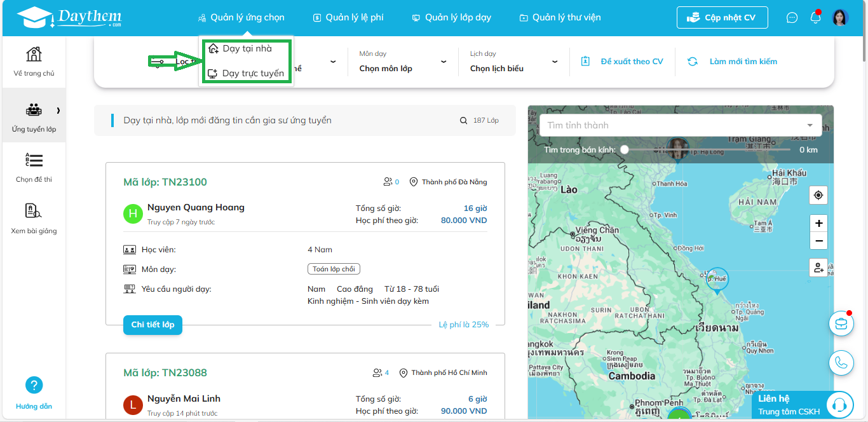Screen dimensions: 868x422
Task: Open Quản lý lớp dạy menu
Action: point(451,18)
